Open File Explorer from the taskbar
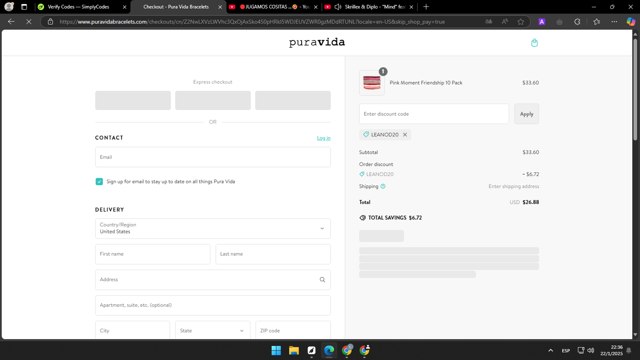 click(x=294, y=350)
